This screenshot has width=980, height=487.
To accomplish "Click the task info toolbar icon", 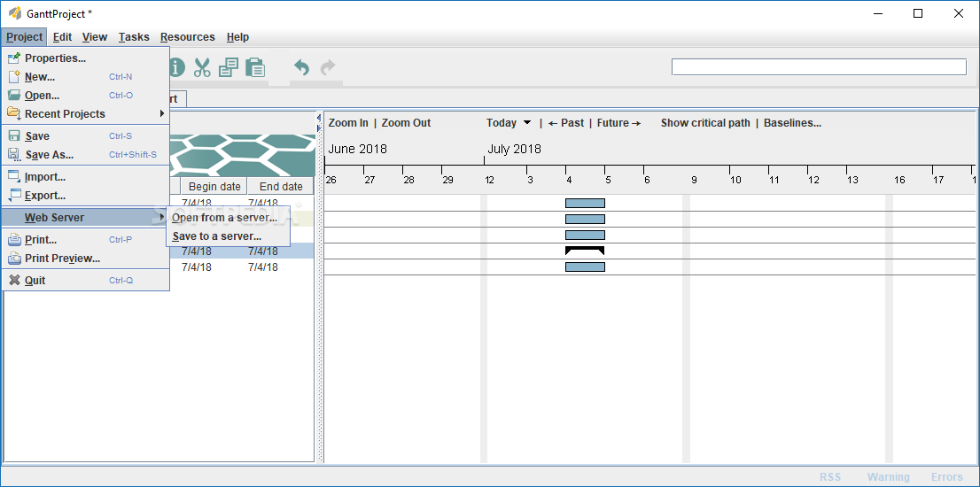I will pyautogui.click(x=177, y=67).
